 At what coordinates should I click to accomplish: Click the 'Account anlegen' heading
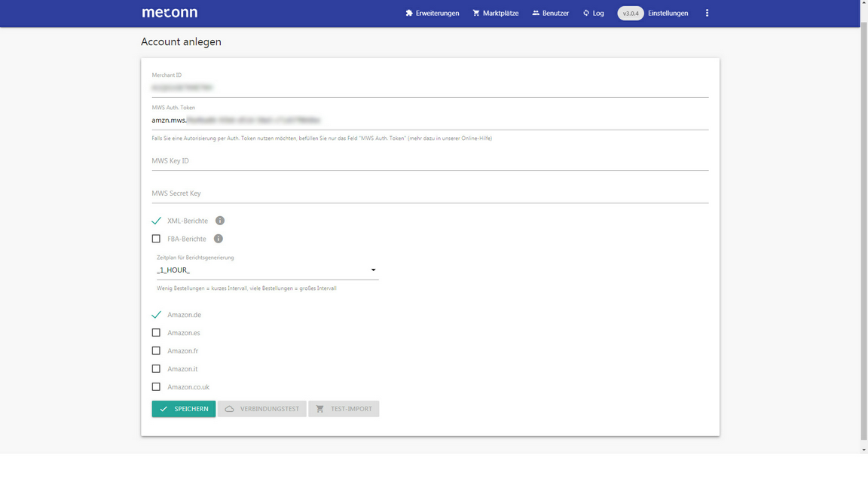(181, 42)
